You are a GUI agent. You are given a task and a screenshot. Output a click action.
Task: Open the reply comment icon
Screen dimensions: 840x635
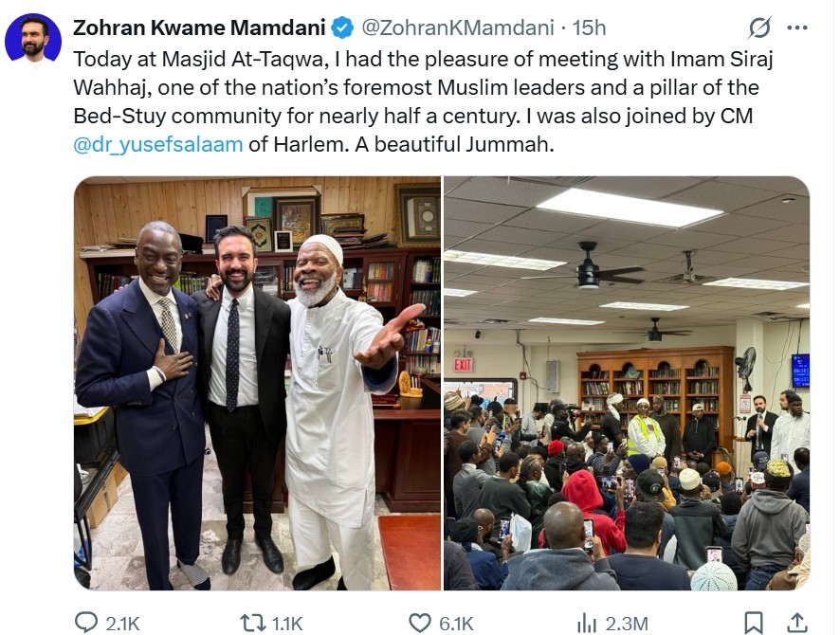(x=85, y=623)
